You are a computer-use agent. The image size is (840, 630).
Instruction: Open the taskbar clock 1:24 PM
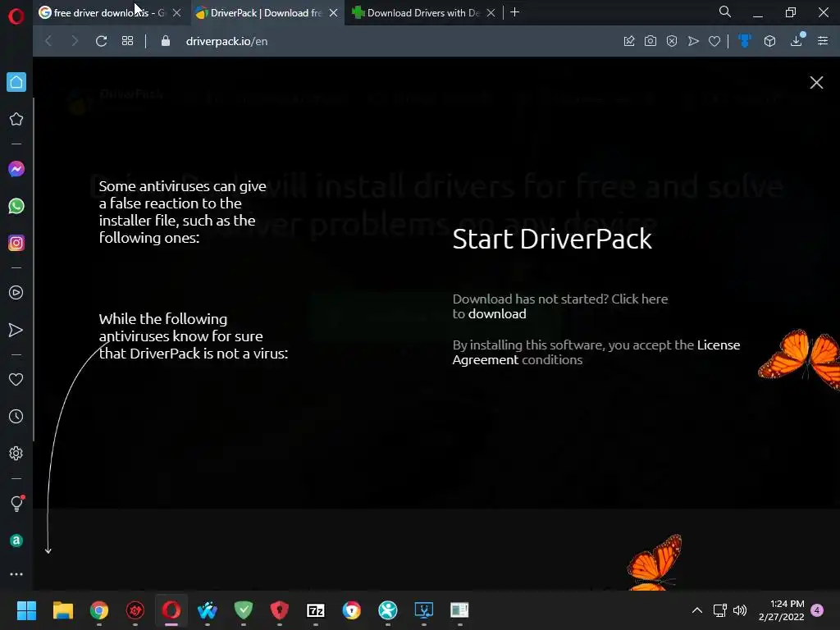[782, 610]
